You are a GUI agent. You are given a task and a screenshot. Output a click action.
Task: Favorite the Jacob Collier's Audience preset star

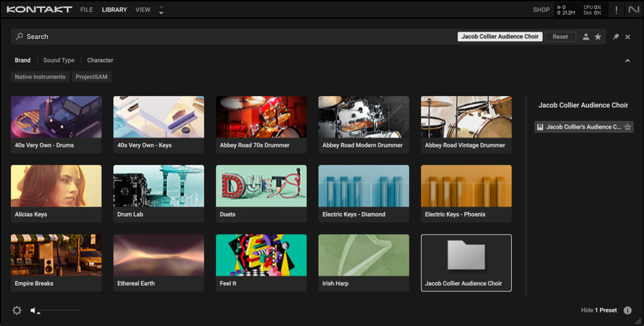click(x=628, y=127)
